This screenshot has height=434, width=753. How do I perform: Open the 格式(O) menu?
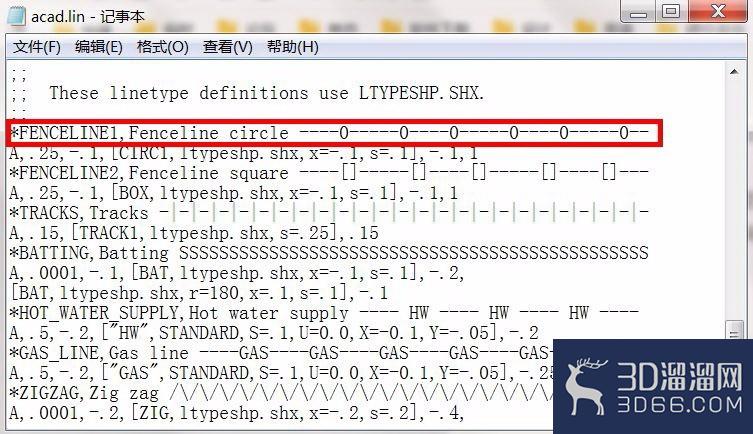(x=162, y=47)
